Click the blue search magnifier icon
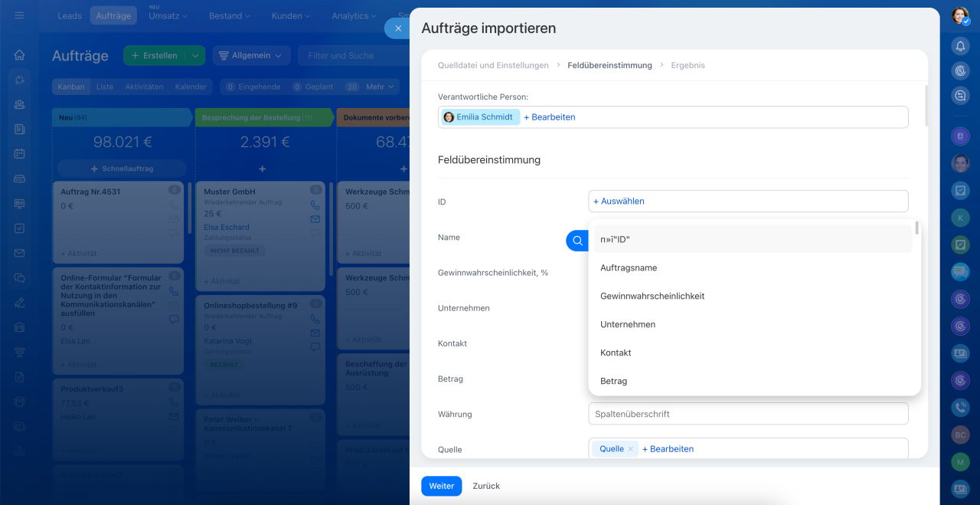 click(577, 241)
